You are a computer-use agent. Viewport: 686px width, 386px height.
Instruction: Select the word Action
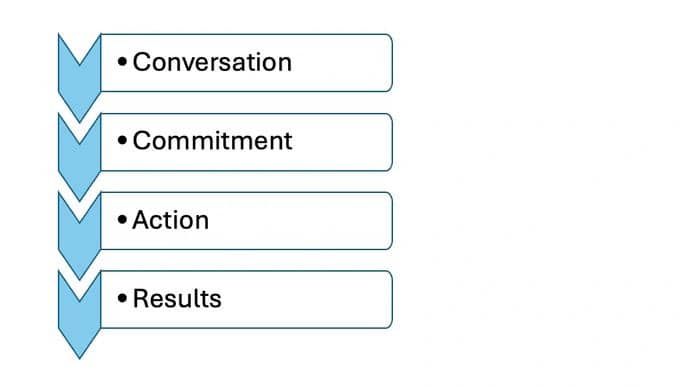171,220
